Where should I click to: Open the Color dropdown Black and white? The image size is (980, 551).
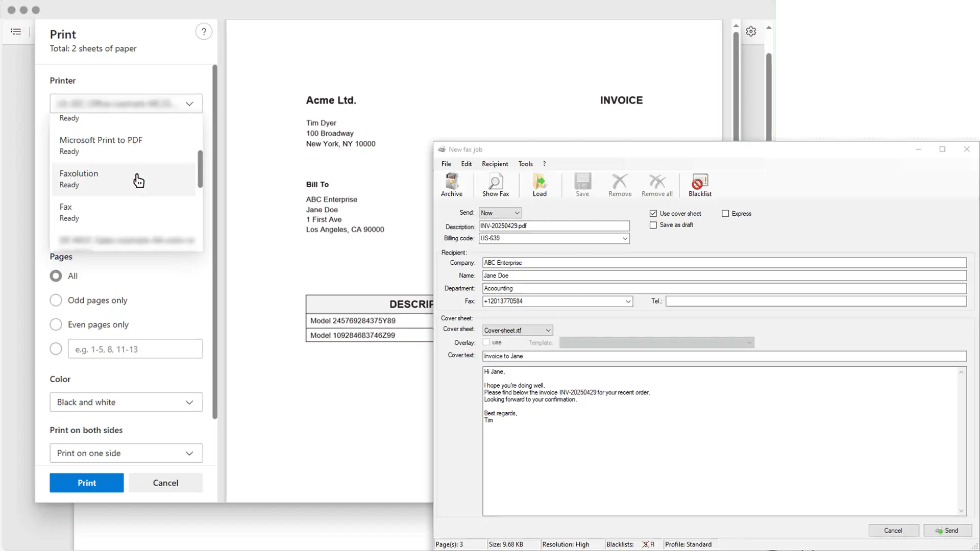point(126,402)
